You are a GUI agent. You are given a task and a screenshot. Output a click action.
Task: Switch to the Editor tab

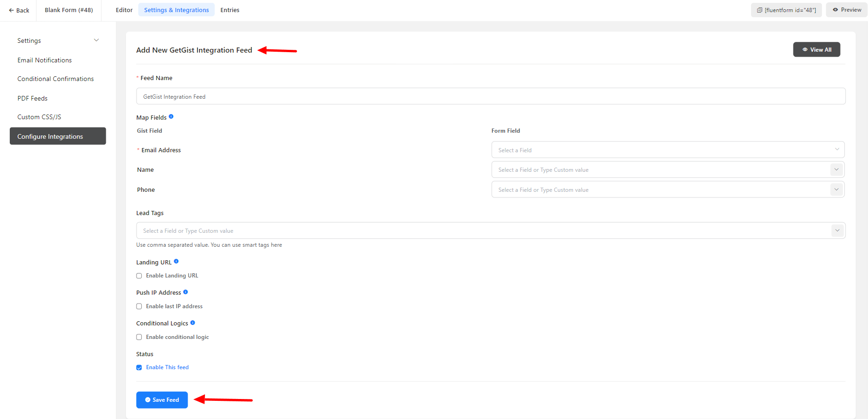click(124, 10)
